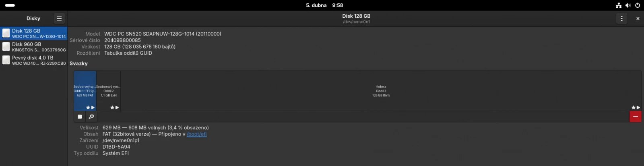Click the hard disk icon beside the 4,0 TB drive

click(6, 60)
